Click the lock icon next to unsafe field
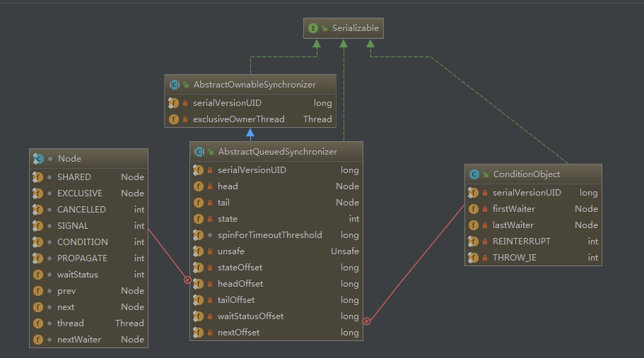 [210, 251]
